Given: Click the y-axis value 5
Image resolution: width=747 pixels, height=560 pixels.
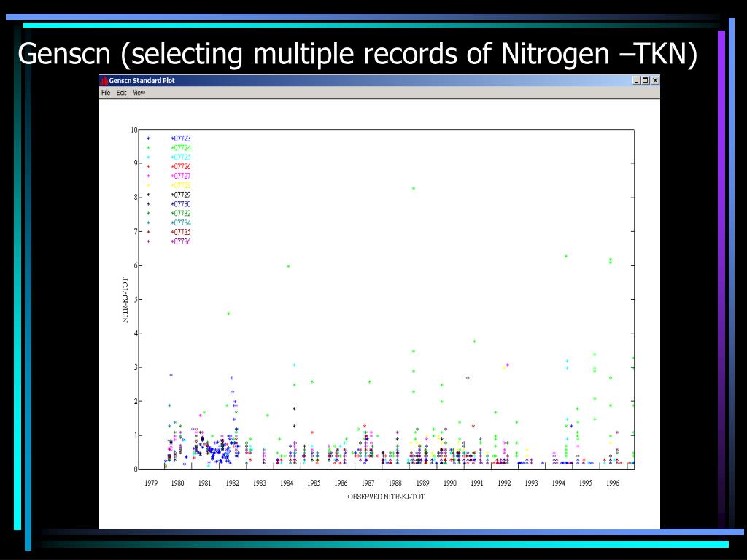Looking at the screenshot, I should [x=135, y=300].
